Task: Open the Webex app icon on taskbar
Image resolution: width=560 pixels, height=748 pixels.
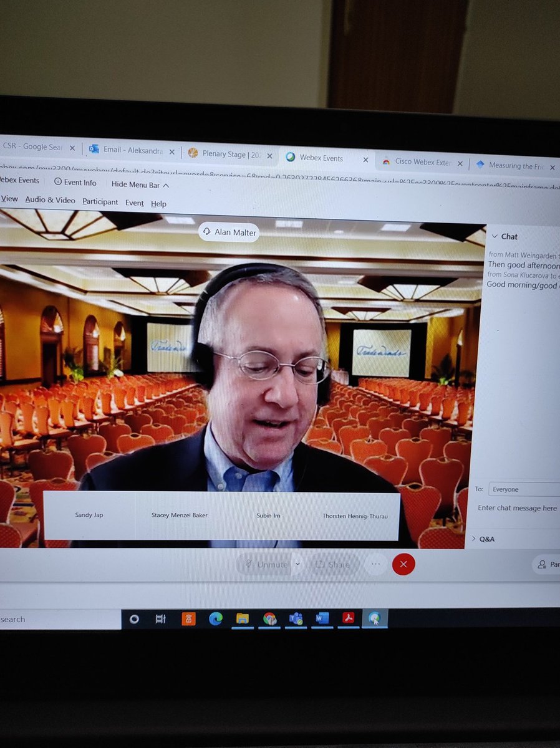Action: pos(374,618)
